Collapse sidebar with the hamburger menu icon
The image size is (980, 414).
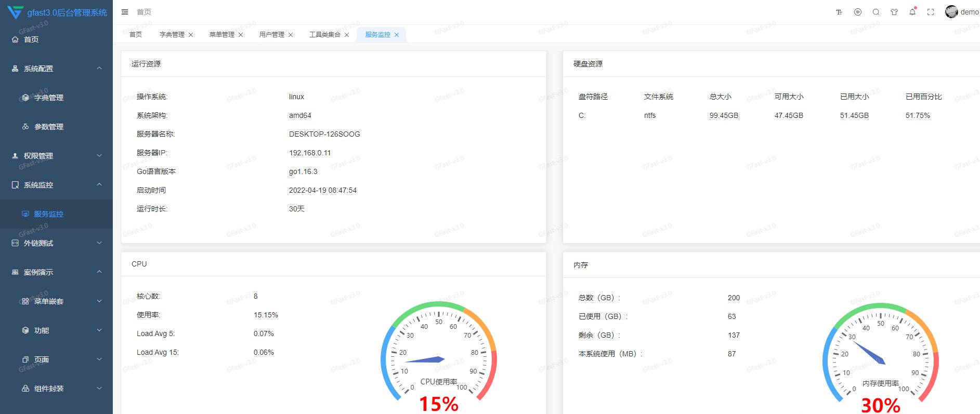point(125,12)
